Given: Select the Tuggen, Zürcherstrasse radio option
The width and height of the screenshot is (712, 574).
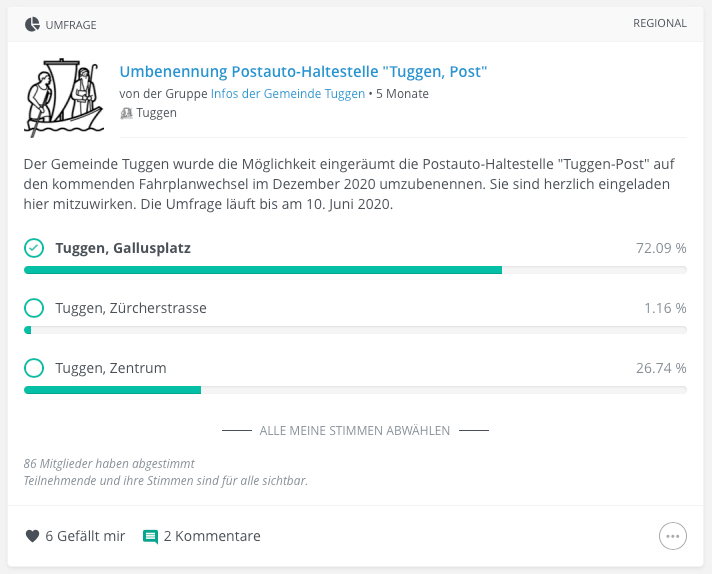Looking at the screenshot, I should coord(34,308).
